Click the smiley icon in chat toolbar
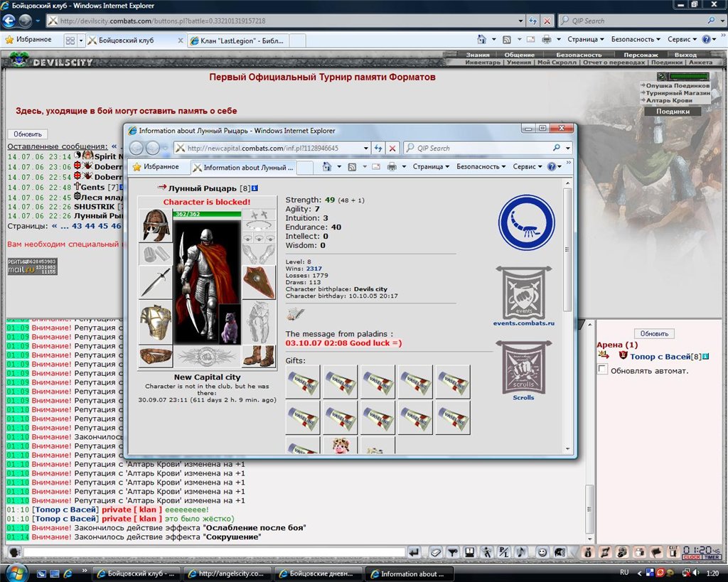 click(542, 552)
